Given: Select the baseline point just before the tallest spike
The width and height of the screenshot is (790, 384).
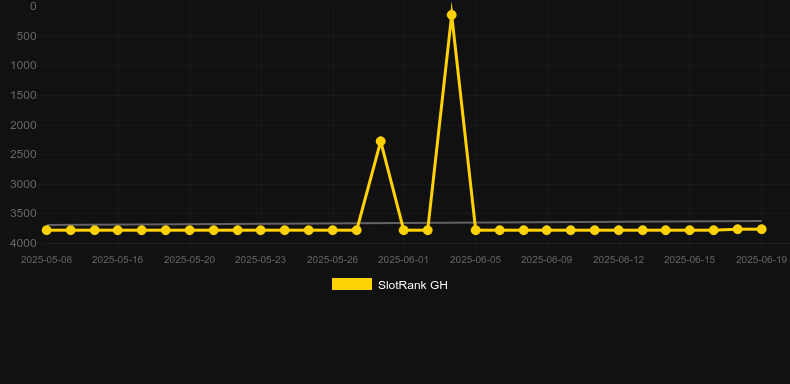Looking at the screenshot, I should tap(428, 230).
